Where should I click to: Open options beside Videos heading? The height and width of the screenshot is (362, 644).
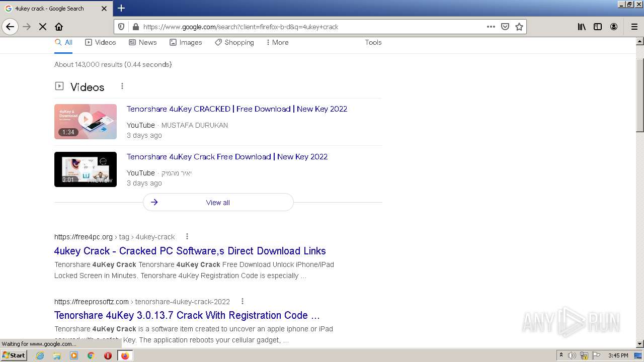(122, 86)
